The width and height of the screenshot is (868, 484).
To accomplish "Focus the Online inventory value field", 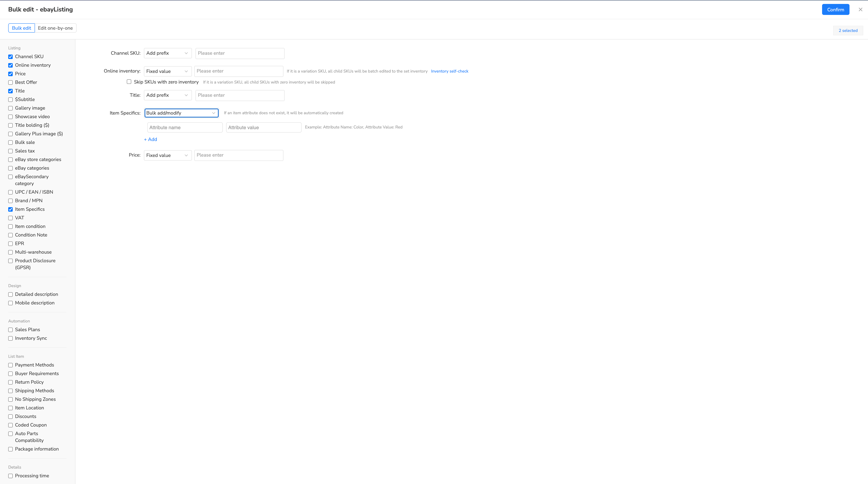I will (x=239, y=71).
